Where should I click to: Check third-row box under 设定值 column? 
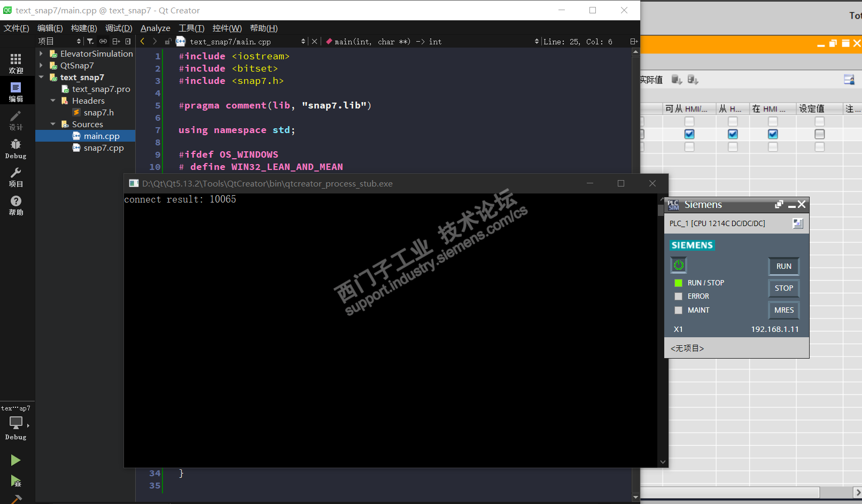tap(820, 146)
